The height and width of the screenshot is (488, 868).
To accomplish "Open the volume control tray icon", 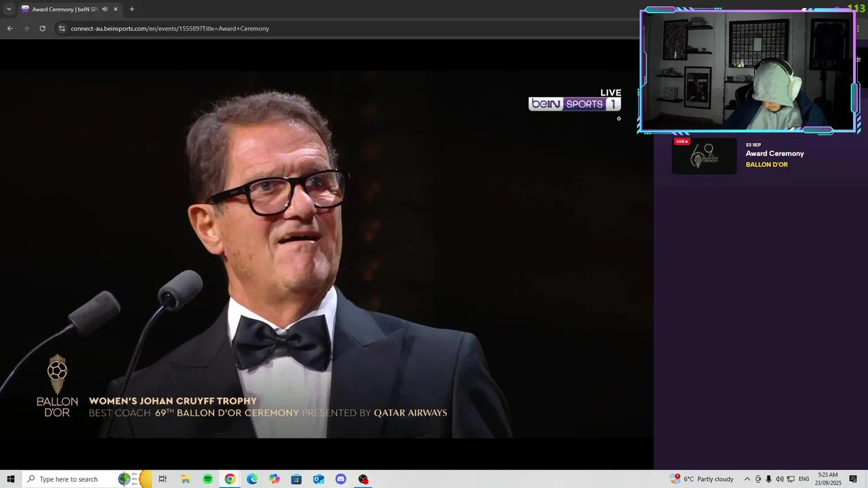I will coord(779,479).
